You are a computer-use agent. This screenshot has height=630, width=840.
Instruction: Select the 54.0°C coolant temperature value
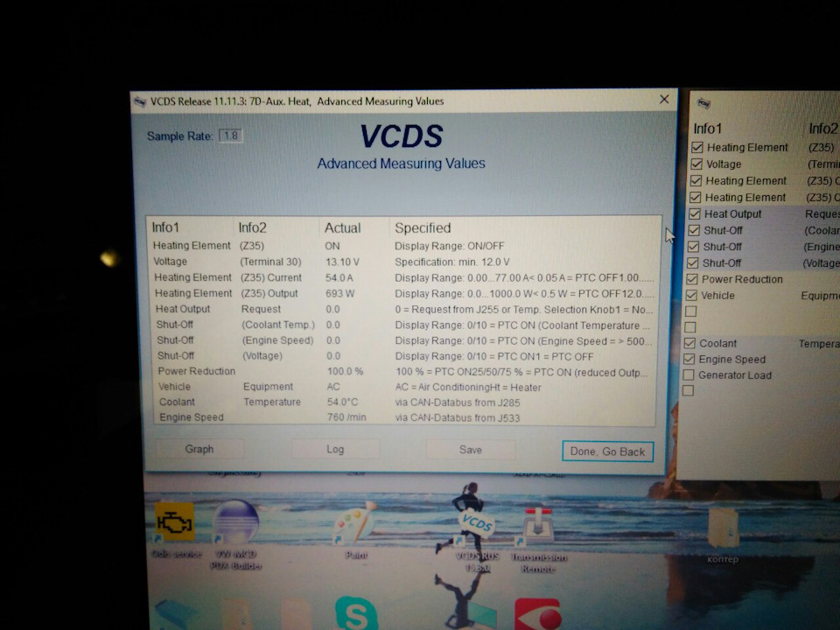coord(342,402)
